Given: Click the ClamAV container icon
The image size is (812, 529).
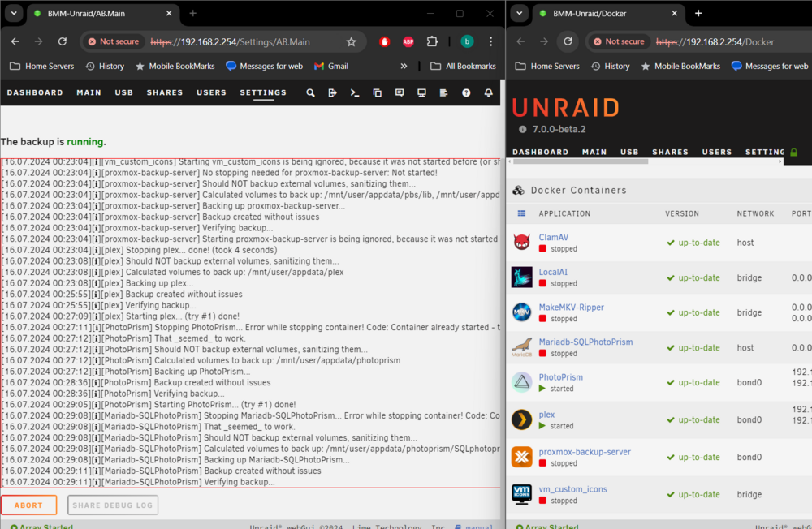Looking at the screenshot, I should tap(521, 243).
